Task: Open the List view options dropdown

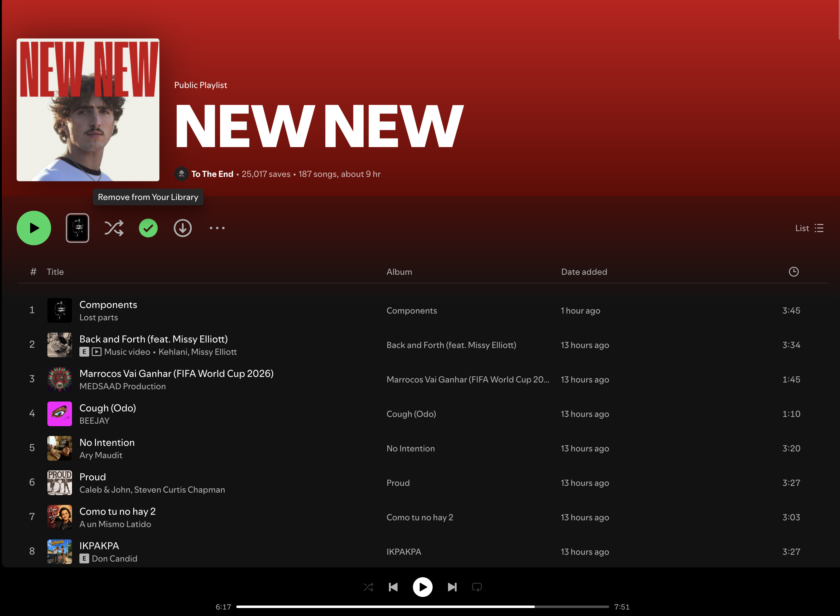Action: click(809, 228)
